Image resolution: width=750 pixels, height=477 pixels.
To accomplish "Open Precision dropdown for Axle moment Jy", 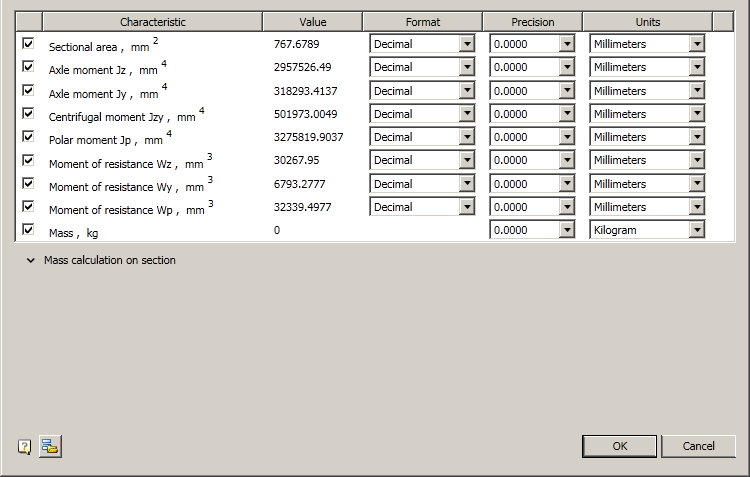I will click(x=567, y=90).
